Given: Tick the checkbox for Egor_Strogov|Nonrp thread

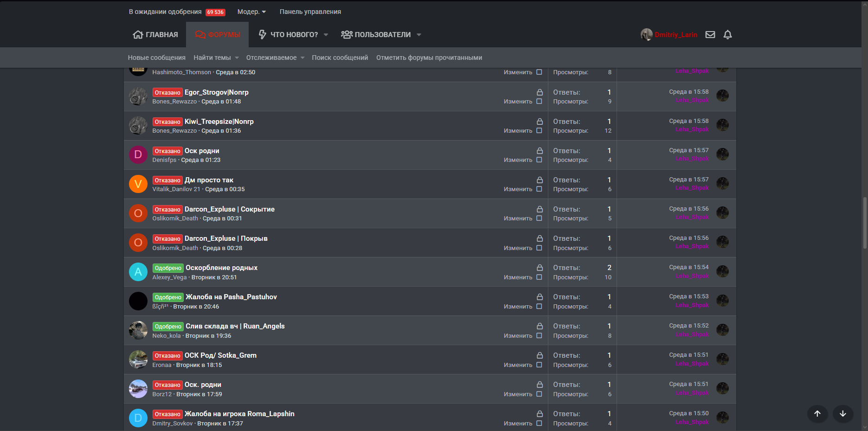Looking at the screenshot, I should click(x=539, y=102).
